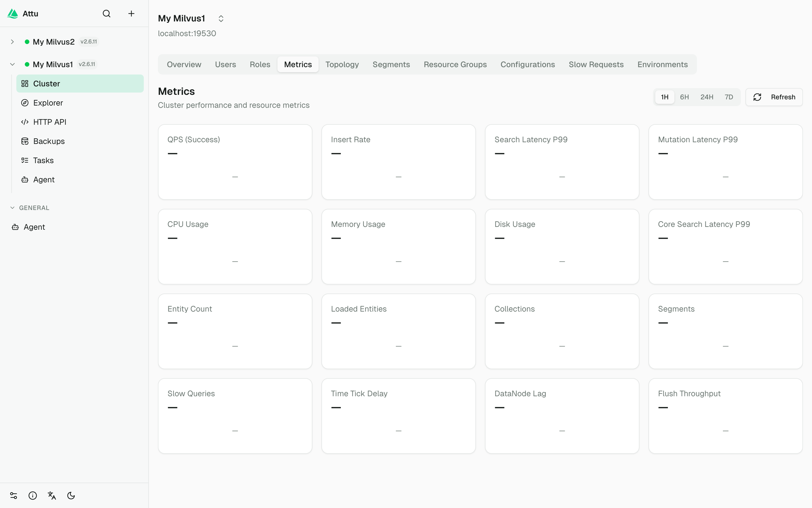Click the Backups database icon
Screen dimensions: 812x508
click(x=25, y=141)
